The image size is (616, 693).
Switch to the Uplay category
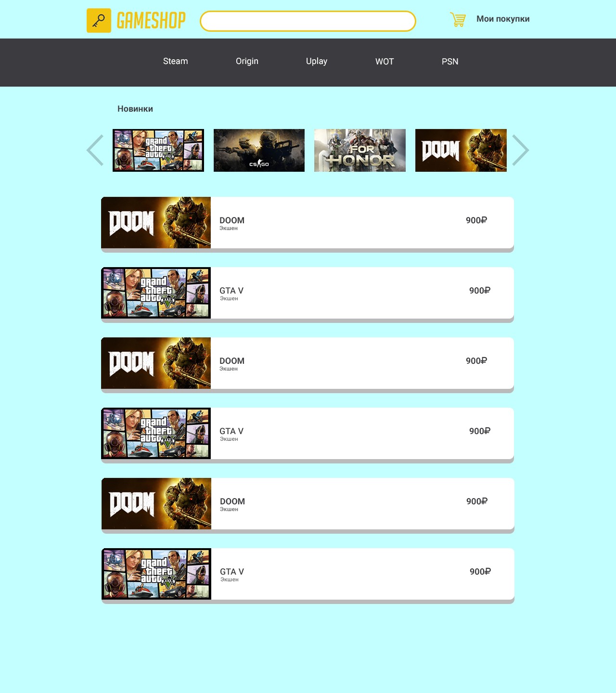click(x=317, y=61)
